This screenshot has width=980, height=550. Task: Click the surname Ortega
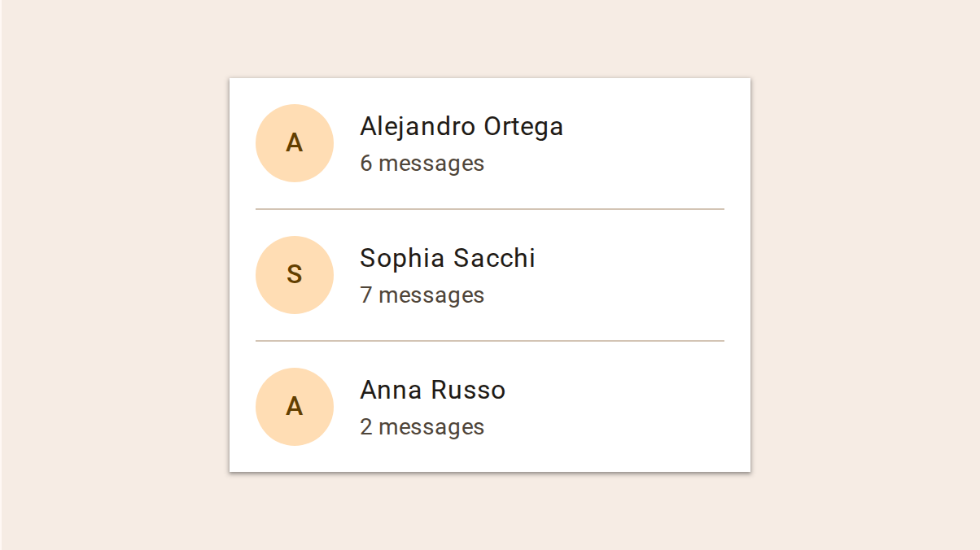523,127
